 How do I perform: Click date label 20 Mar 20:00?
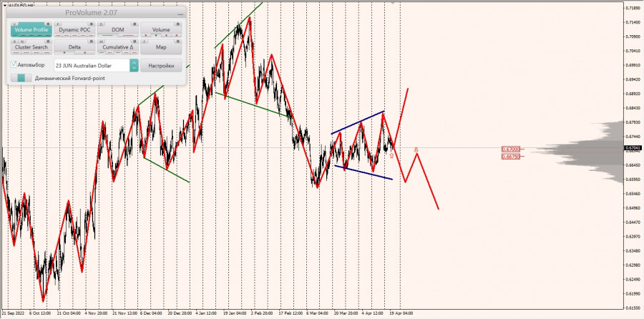(x=346, y=313)
